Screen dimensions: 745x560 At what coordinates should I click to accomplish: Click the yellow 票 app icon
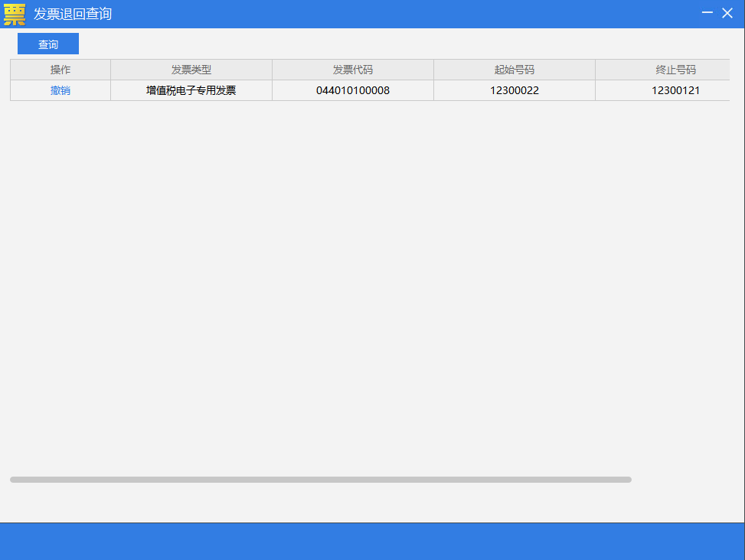click(15, 15)
